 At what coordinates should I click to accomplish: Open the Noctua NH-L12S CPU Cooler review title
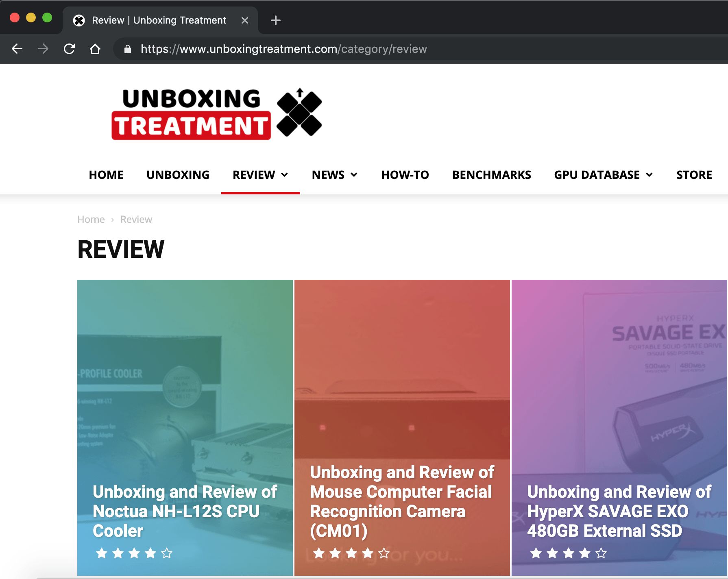click(x=185, y=511)
